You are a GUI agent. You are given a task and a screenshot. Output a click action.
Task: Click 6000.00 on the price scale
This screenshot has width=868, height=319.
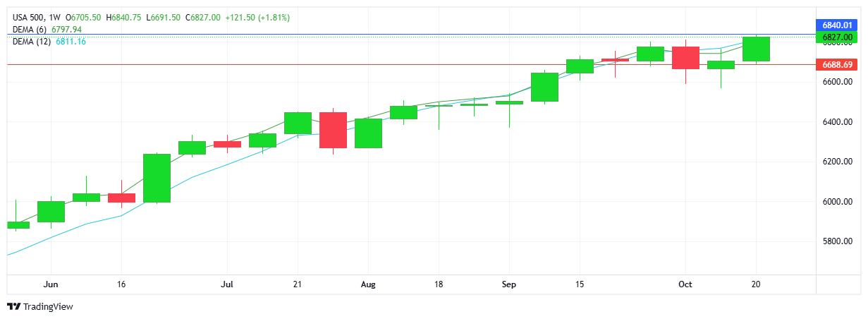click(x=837, y=202)
